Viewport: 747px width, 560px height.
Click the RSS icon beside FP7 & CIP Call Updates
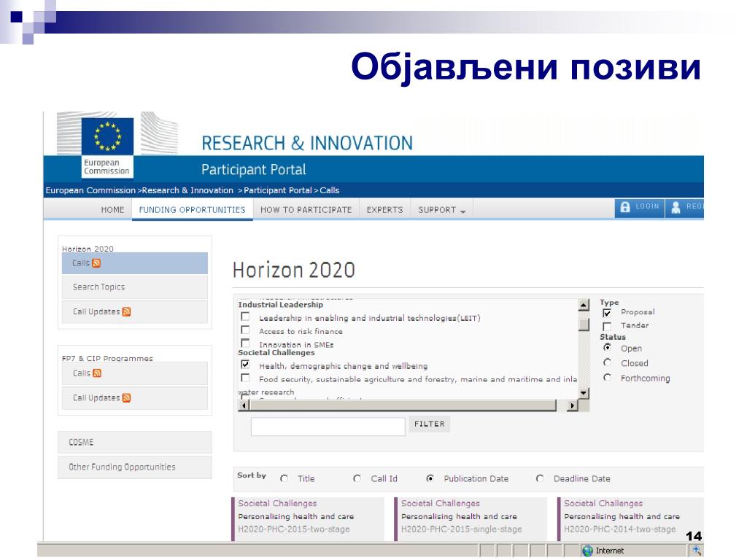[126, 398]
